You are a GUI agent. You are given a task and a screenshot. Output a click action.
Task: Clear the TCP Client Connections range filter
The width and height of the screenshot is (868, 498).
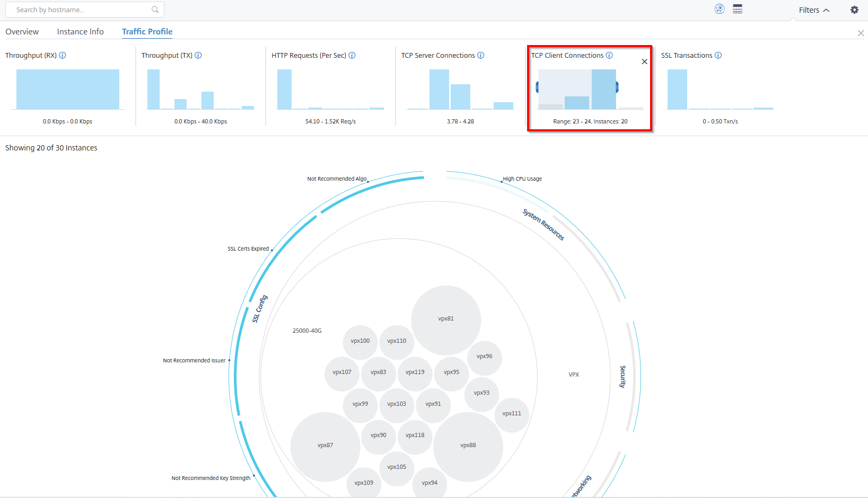pyautogui.click(x=644, y=61)
